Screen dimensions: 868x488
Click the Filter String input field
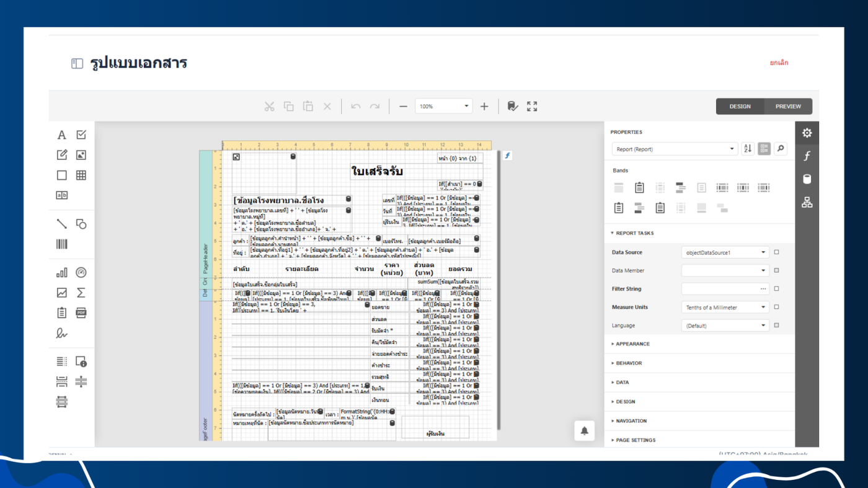(719, 289)
